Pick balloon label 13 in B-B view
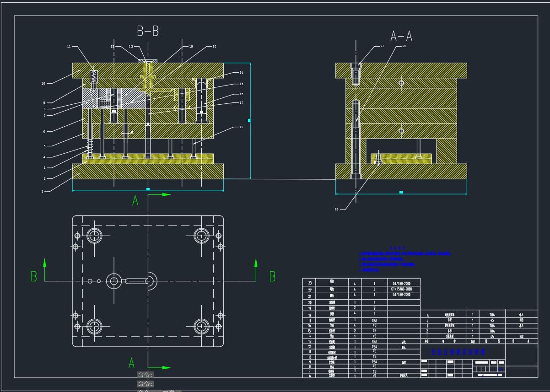 [130, 46]
